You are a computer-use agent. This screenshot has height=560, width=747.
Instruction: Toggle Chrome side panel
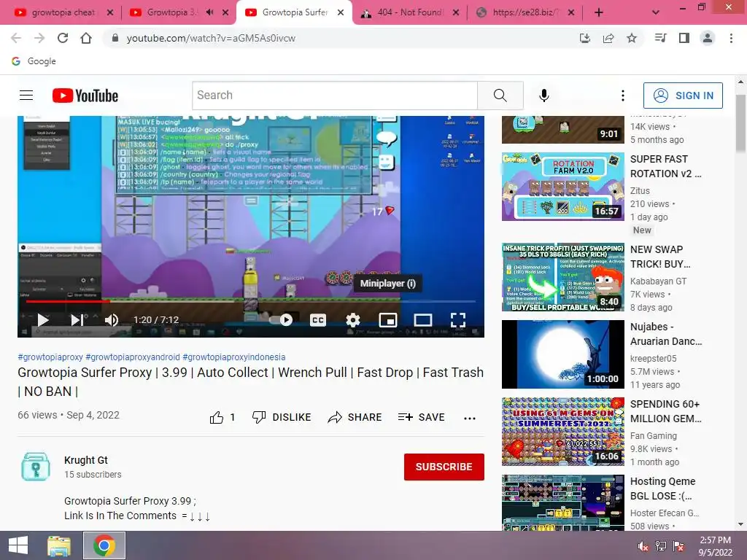tap(684, 38)
